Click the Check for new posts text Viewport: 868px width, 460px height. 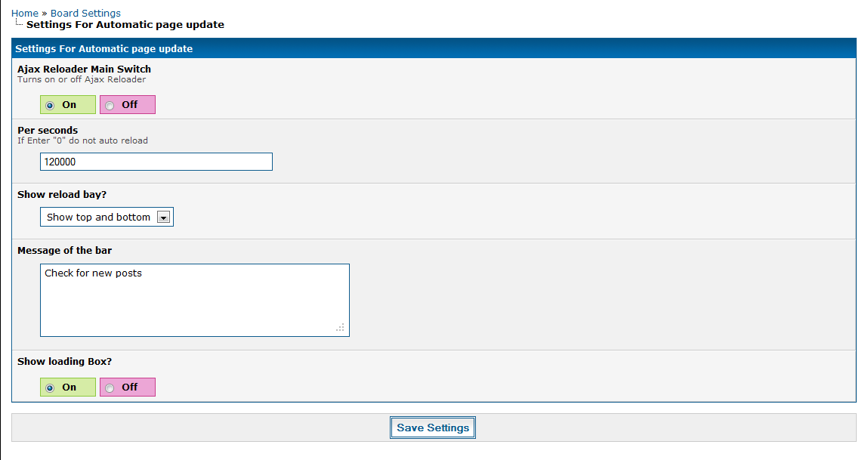coord(93,273)
